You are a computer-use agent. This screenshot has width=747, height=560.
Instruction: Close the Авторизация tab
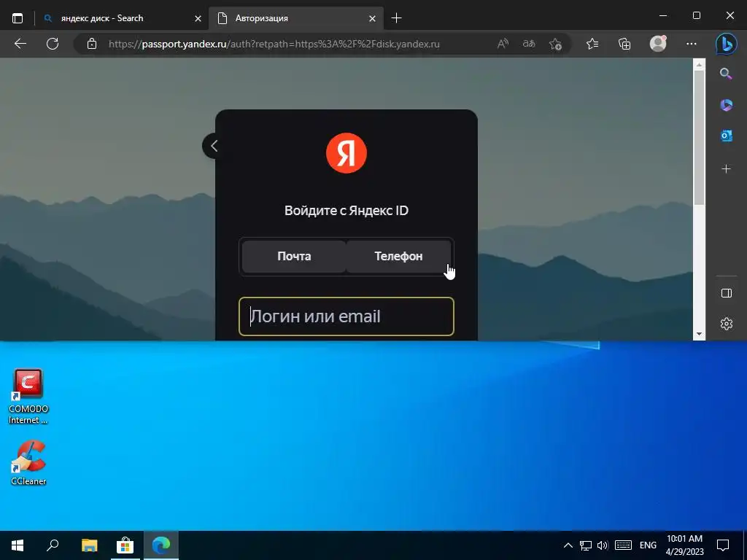pyautogui.click(x=372, y=18)
